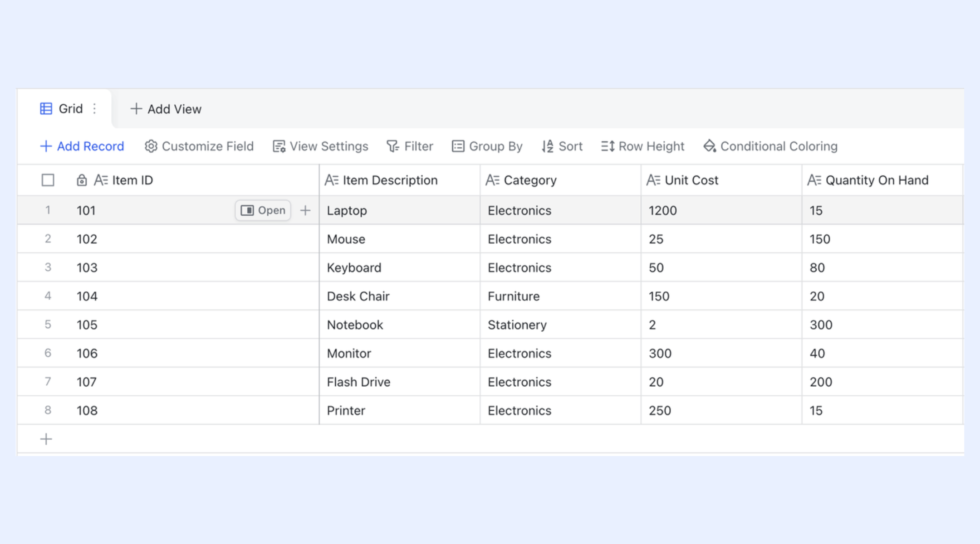
Task: Open the Filter options
Action: pos(410,146)
